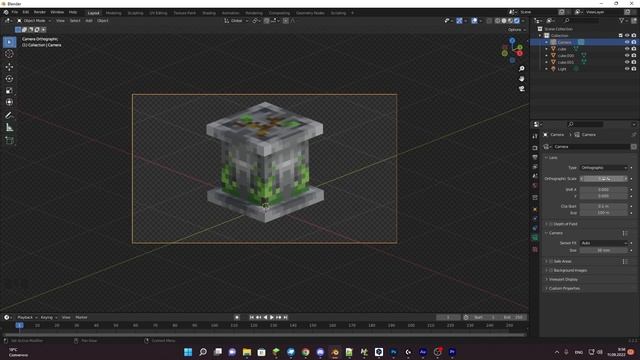640x360 pixels.
Task: Open the Render menu
Action: [x=40, y=12]
